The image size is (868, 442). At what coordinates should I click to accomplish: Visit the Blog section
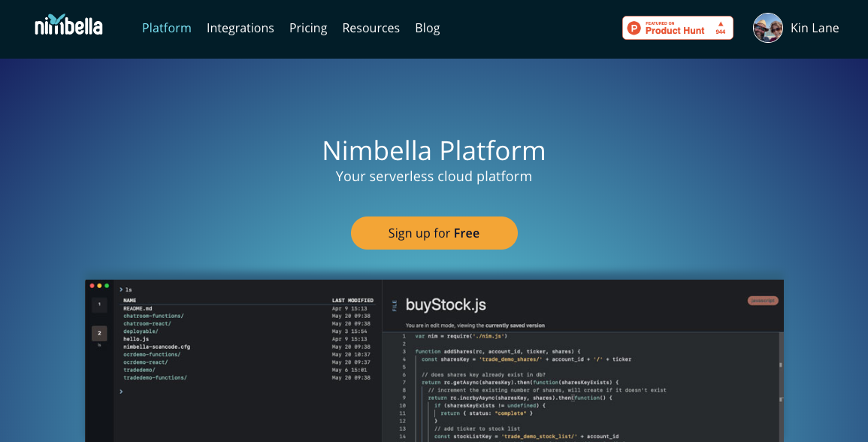428,29
